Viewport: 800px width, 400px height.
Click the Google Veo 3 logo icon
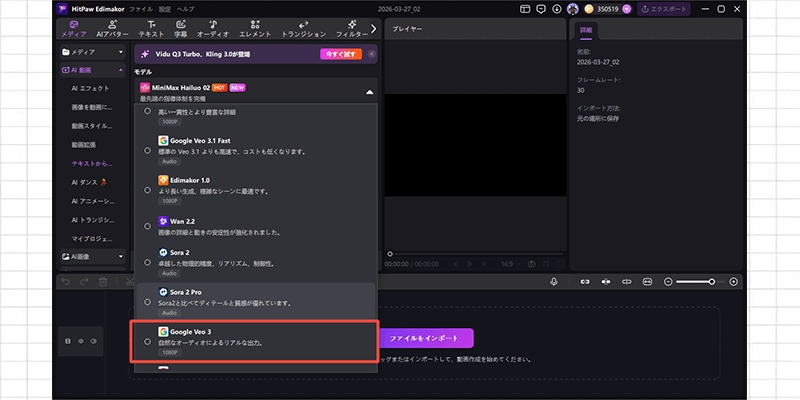163,332
